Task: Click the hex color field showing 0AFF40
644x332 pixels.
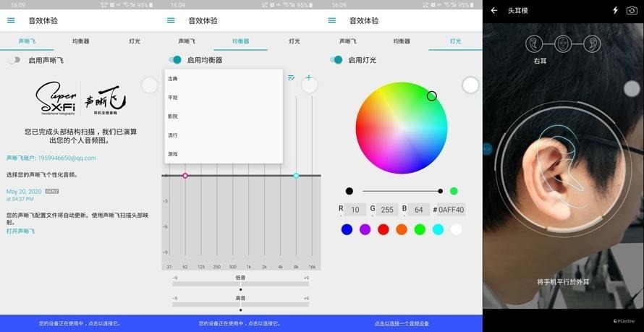Action: pos(451,210)
